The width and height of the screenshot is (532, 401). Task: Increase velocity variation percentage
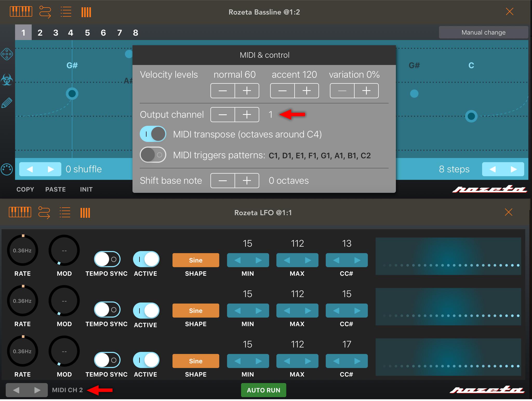[x=366, y=91]
